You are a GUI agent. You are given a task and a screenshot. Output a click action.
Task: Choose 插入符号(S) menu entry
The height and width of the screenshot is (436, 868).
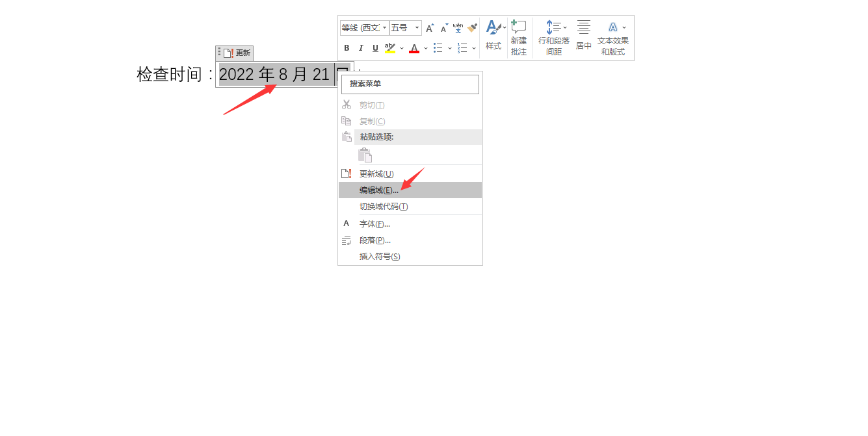click(410, 257)
